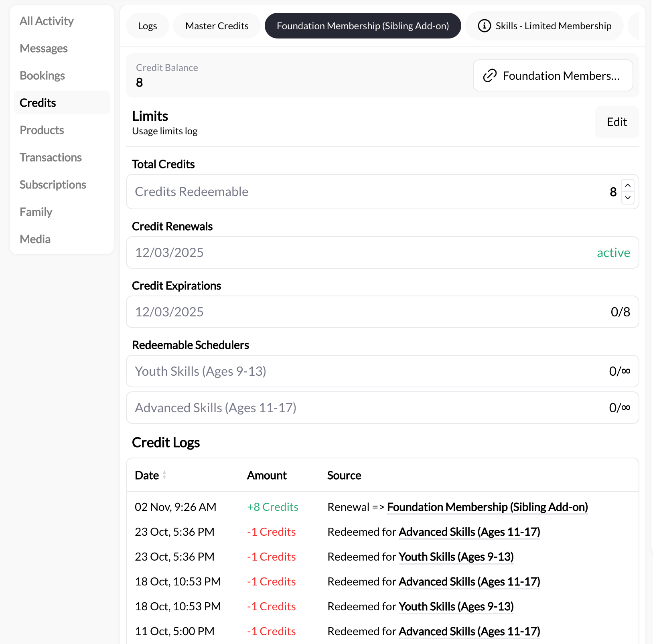
Task: Click Youth Skills (Ages 9-13) scheduler row
Action: point(382,371)
